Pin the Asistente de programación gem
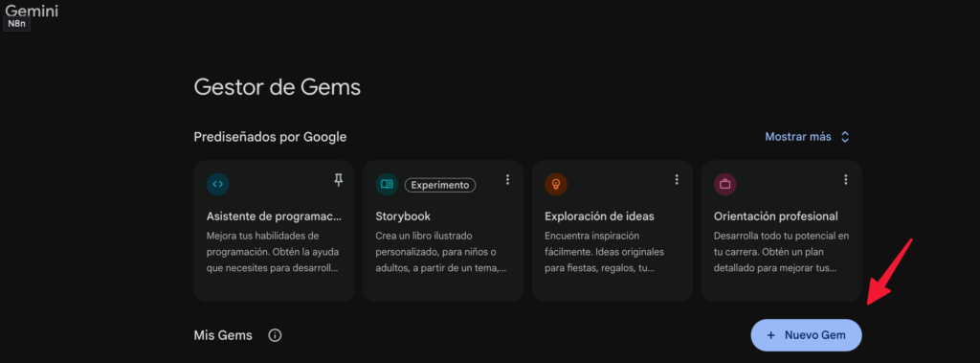Screen dimensions: 980x363 point(338,180)
